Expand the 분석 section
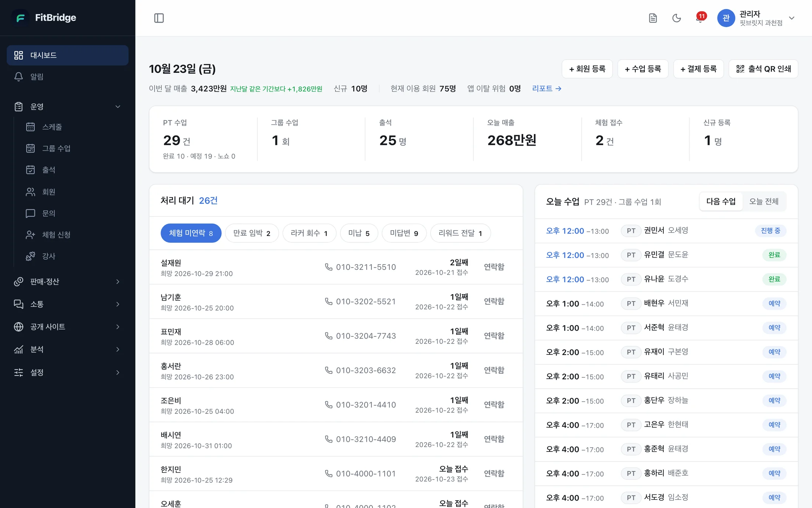The width and height of the screenshot is (812, 508). (x=68, y=349)
